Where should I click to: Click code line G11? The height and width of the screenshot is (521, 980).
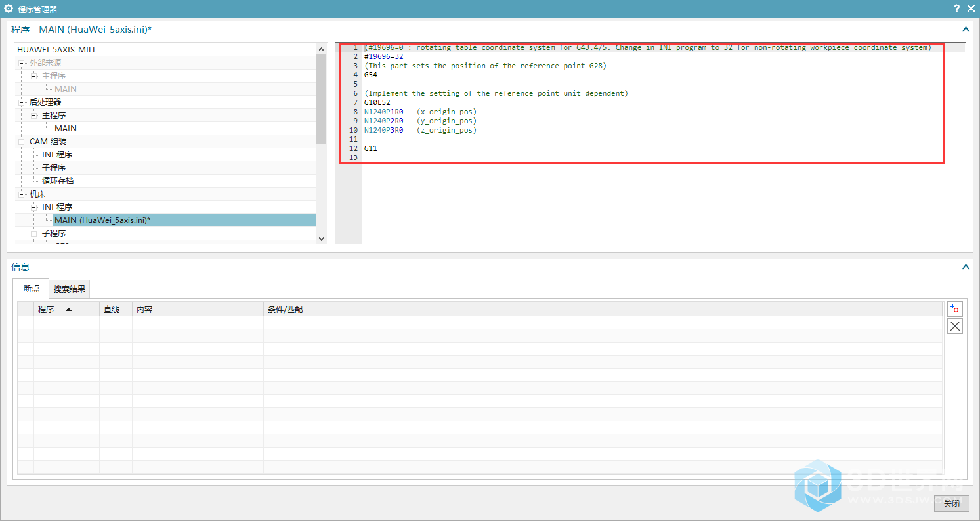pos(371,148)
